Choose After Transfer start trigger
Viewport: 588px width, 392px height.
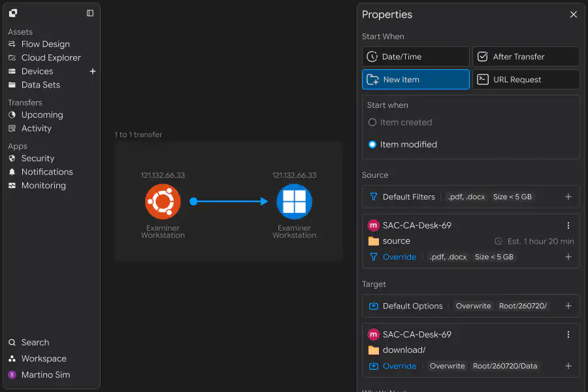526,57
